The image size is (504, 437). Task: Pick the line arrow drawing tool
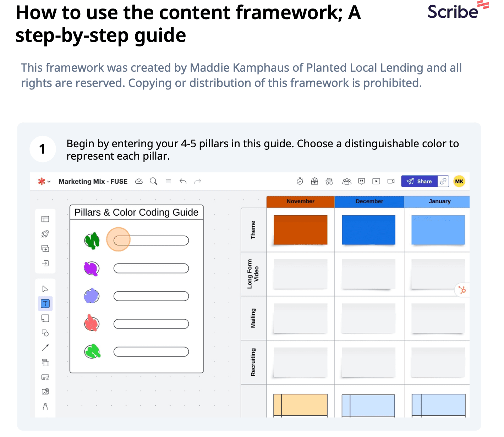(x=45, y=348)
